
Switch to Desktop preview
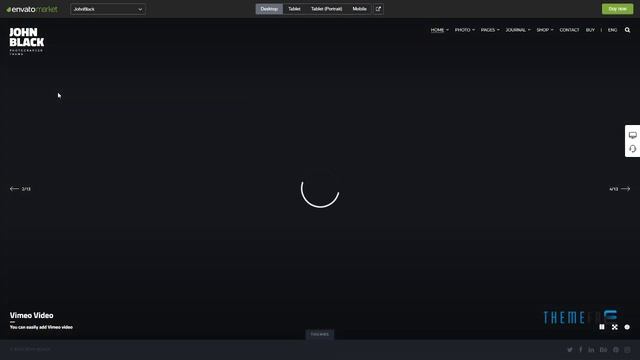[269, 9]
